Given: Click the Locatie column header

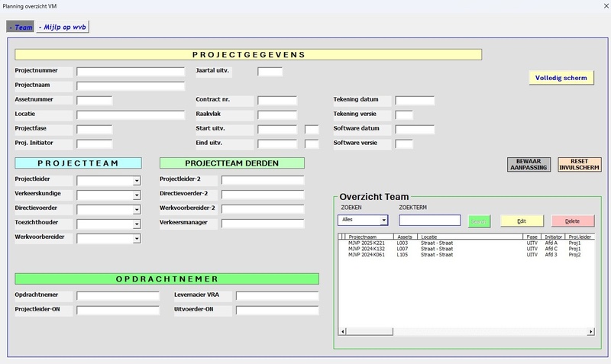Looking at the screenshot, I should point(470,237).
